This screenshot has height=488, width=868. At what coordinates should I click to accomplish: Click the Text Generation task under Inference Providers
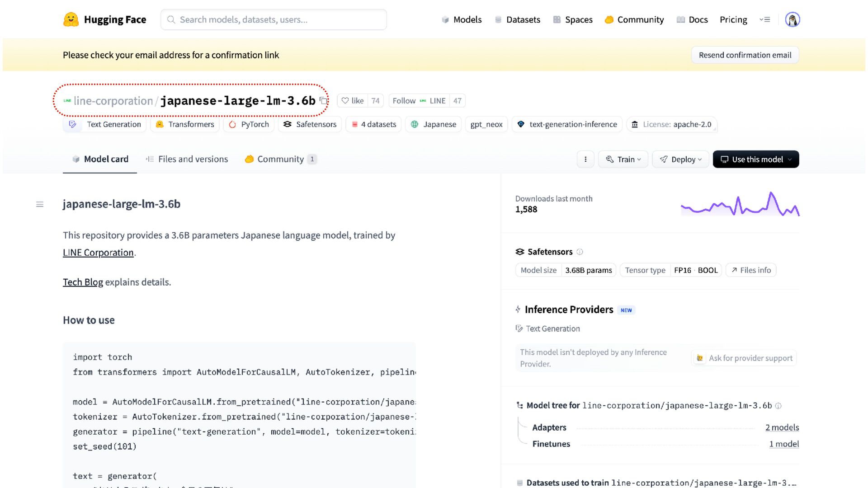coord(547,328)
